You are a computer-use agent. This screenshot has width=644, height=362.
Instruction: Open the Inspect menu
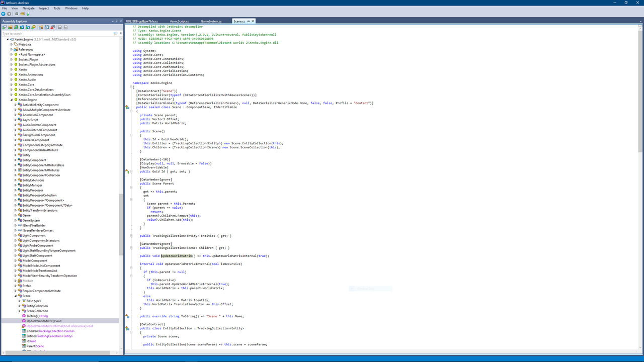pos(44,8)
